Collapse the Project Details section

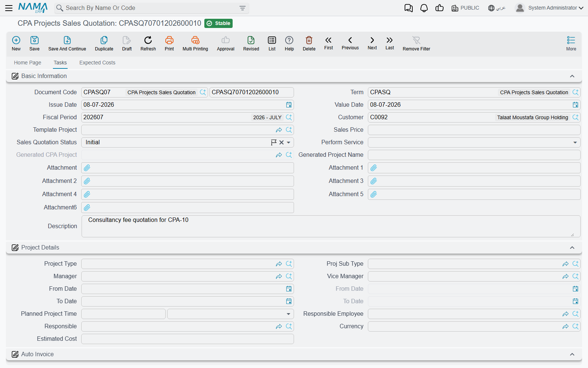572,248
